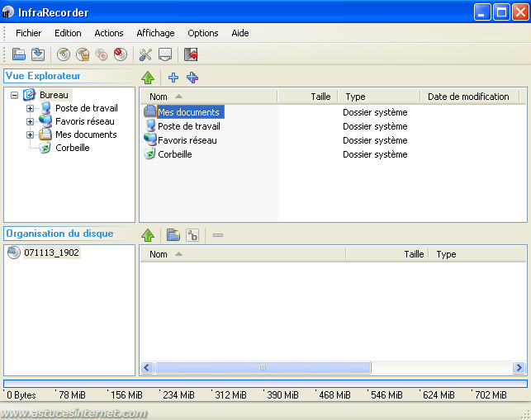531x420 pixels.
Task: Click the 0 Bytes capacity marker
Action: tap(21, 395)
